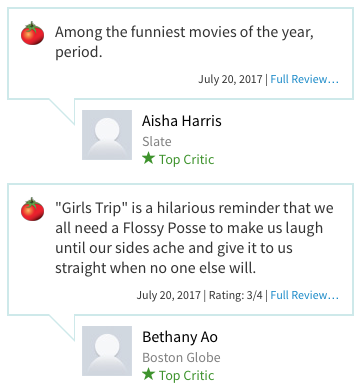This screenshot has height=392, width=361.
Task: Click the Boston Globe publication name
Action: click(x=181, y=358)
